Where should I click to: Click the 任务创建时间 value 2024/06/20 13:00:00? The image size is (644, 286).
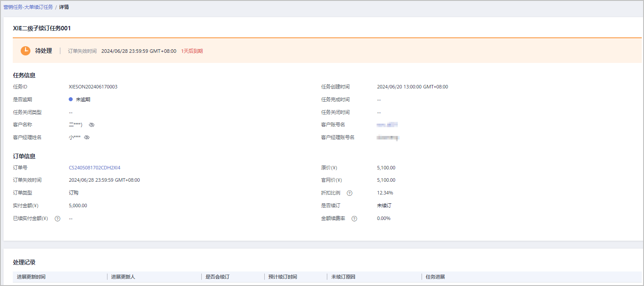click(x=412, y=87)
